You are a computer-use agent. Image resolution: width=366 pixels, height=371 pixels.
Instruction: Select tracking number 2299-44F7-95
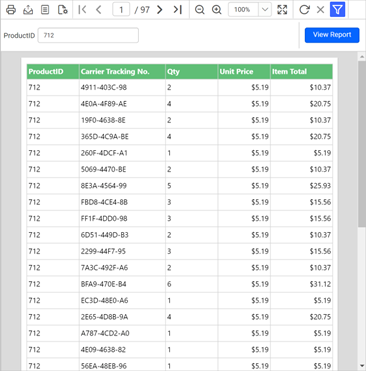click(103, 251)
